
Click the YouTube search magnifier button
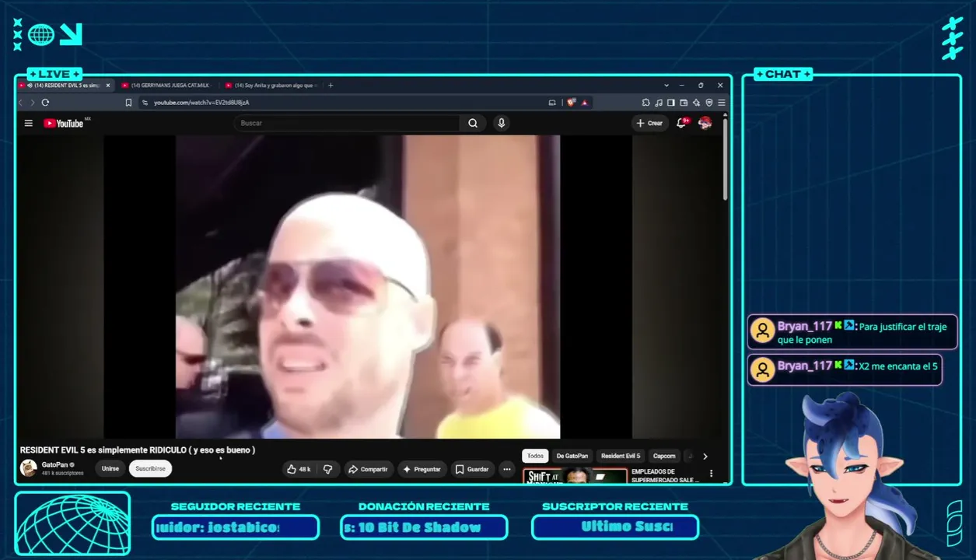(473, 123)
